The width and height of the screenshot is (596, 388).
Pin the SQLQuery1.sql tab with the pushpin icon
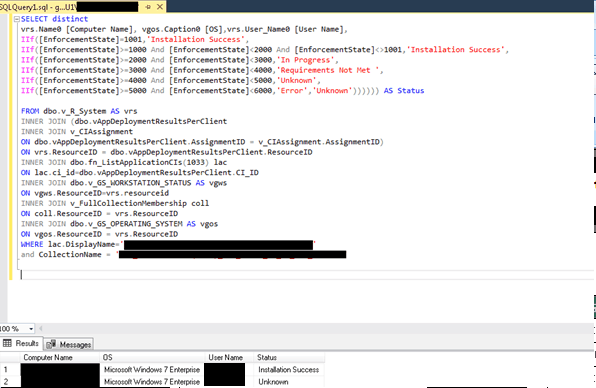[x=148, y=7]
